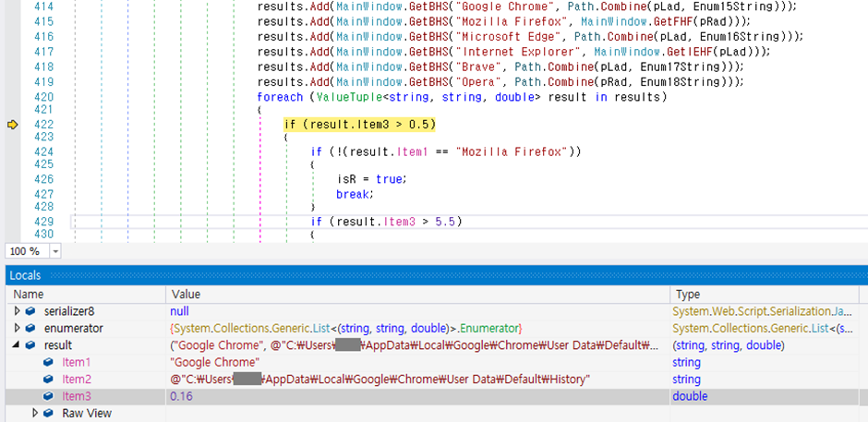868x422 pixels.
Task: Click the 5.5 literal on line 429
Action: point(444,222)
